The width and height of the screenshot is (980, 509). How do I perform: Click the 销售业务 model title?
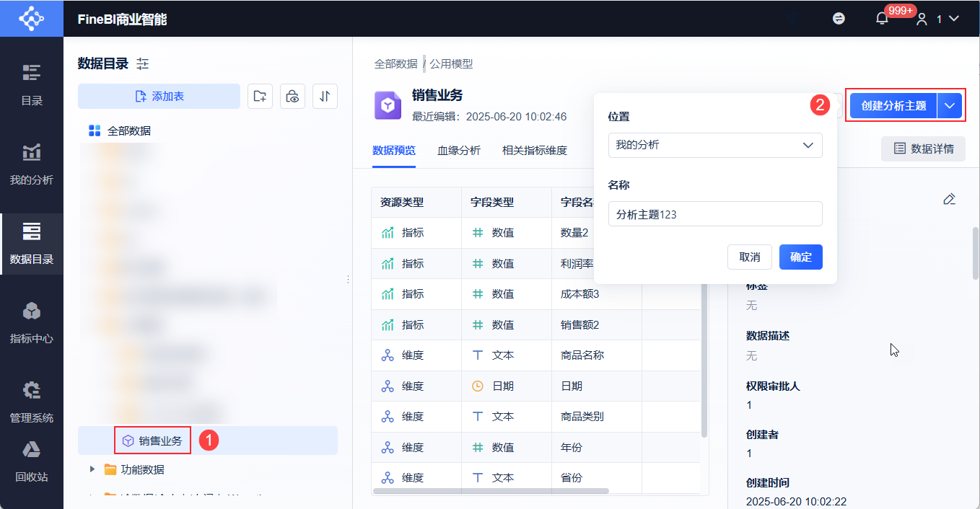437,95
